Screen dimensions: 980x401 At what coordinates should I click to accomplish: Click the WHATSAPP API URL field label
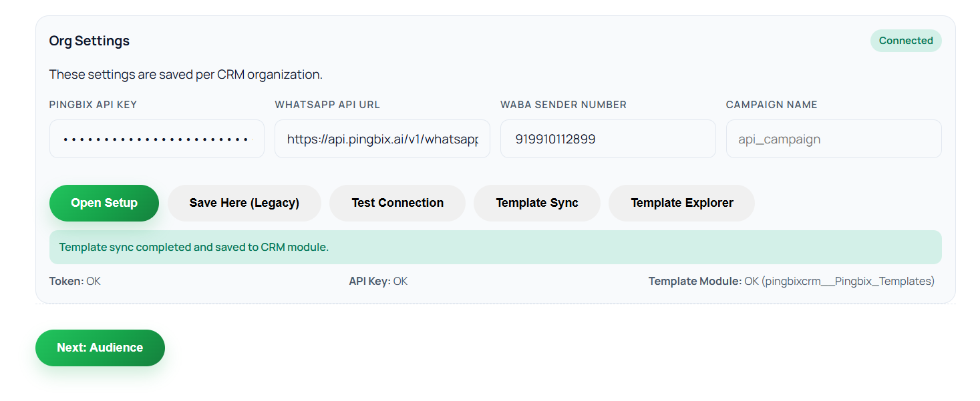[x=327, y=105]
